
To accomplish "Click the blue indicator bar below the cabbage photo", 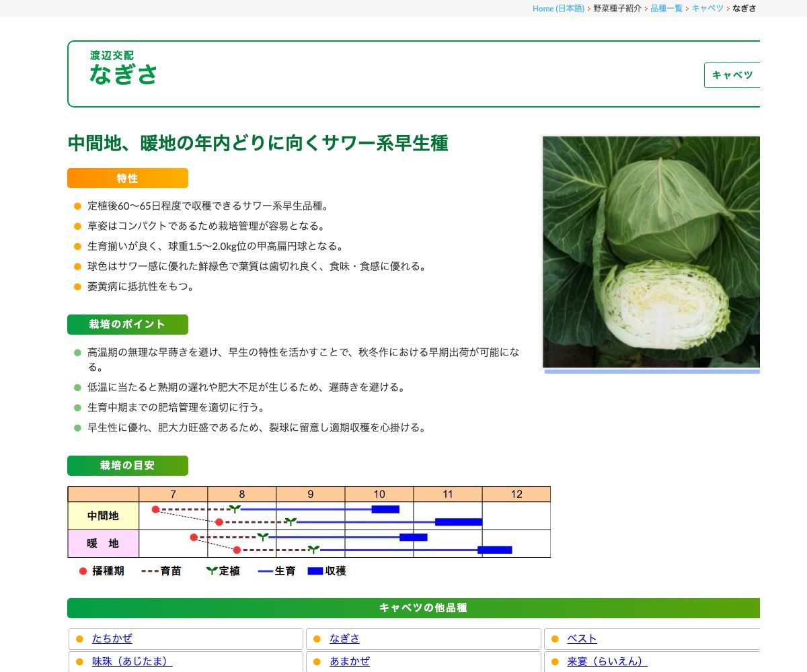I will click(651, 370).
